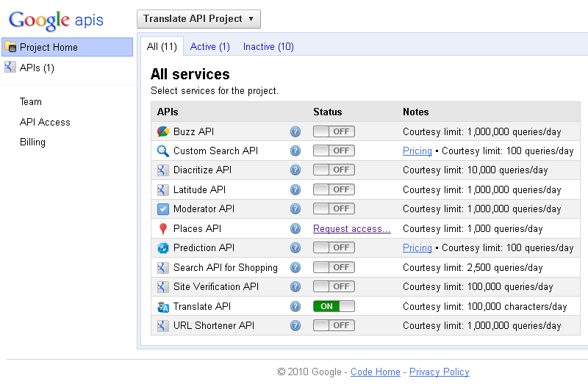Viewport: 588px width, 384px height.
Task: Turn on the Buzz API switch
Action: (334, 131)
